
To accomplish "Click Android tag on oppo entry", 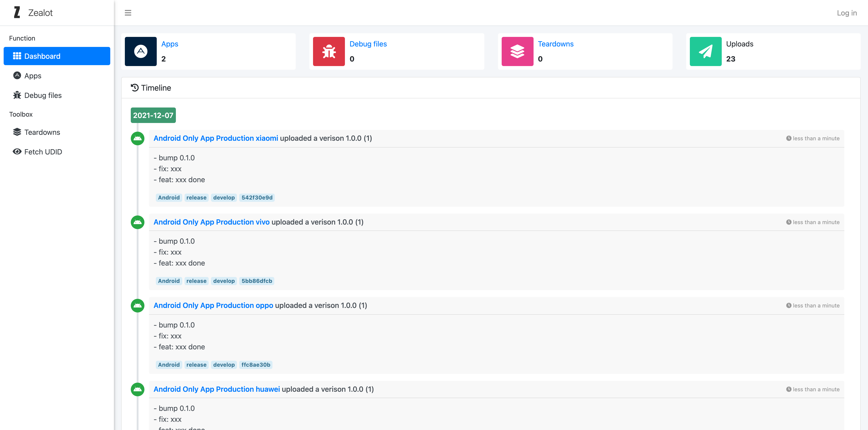I will (169, 365).
